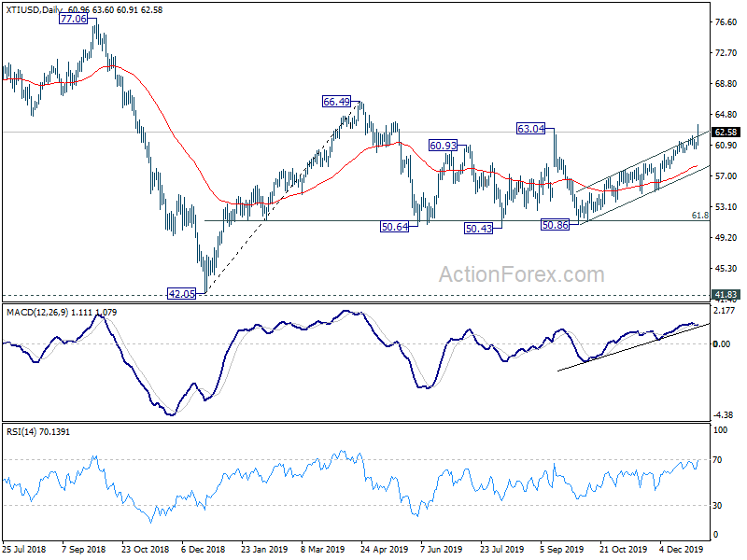Click the 57.00 price axis value

(726, 176)
